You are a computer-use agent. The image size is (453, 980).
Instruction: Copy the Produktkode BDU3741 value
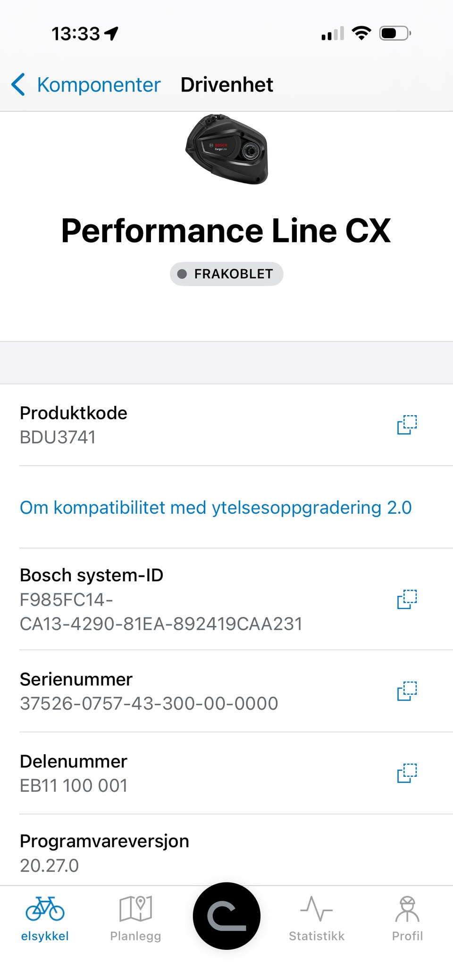tap(407, 425)
